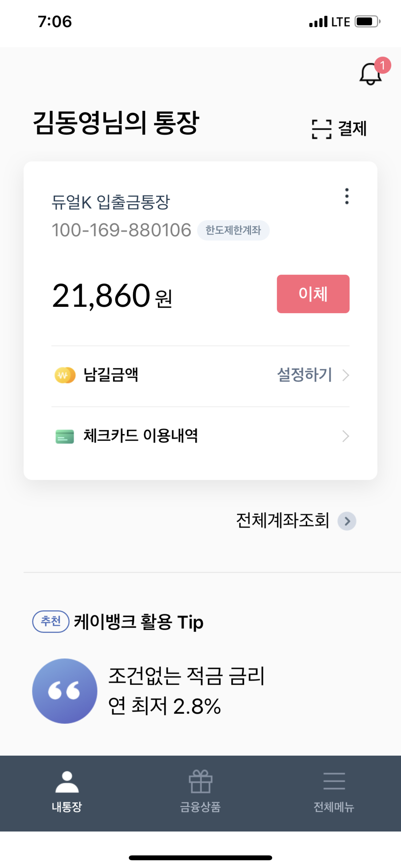401x868 pixels.
Task: Open the 조건없는 적금 금리 tip
Action: 186,691
